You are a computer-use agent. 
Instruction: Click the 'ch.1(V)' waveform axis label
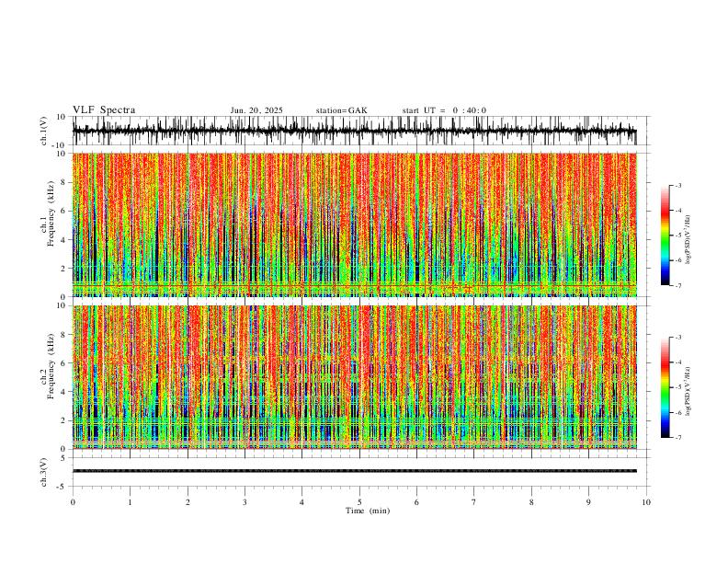point(44,131)
